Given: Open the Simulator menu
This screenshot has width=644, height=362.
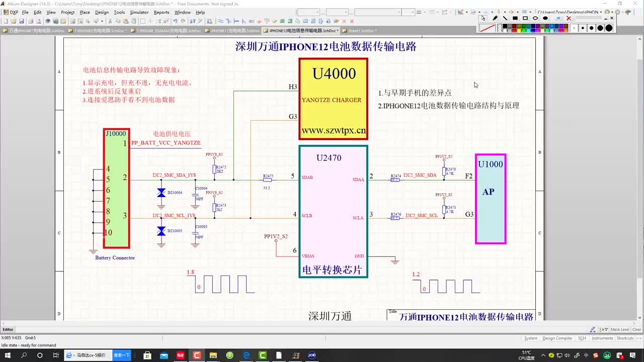Looking at the screenshot, I should [139, 12].
